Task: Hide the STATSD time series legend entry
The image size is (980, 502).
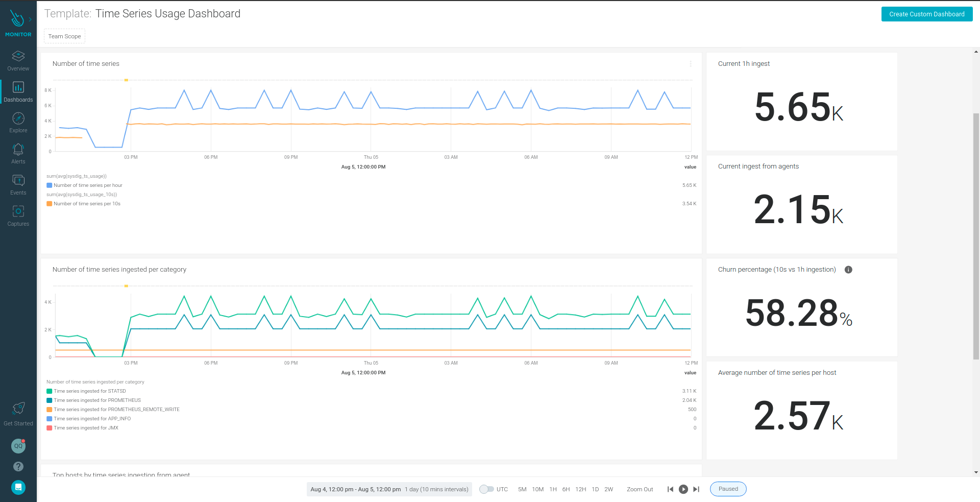Action: [90, 391]
